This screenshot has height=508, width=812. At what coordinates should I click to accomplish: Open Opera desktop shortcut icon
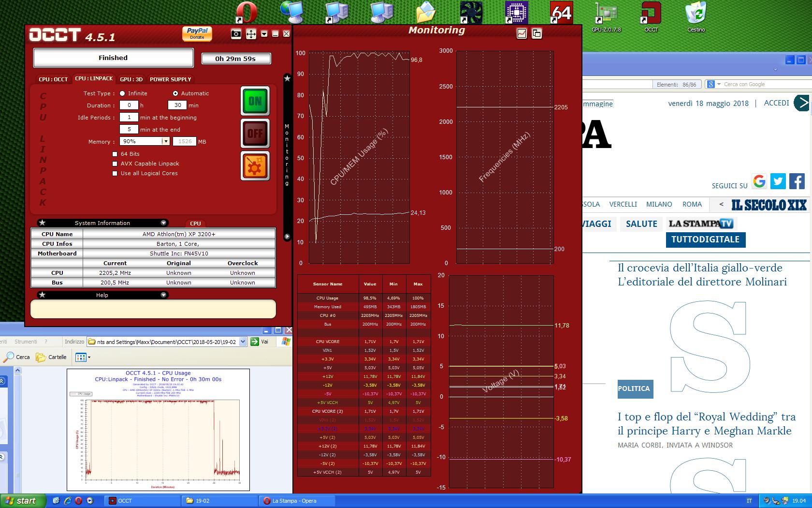246,13
